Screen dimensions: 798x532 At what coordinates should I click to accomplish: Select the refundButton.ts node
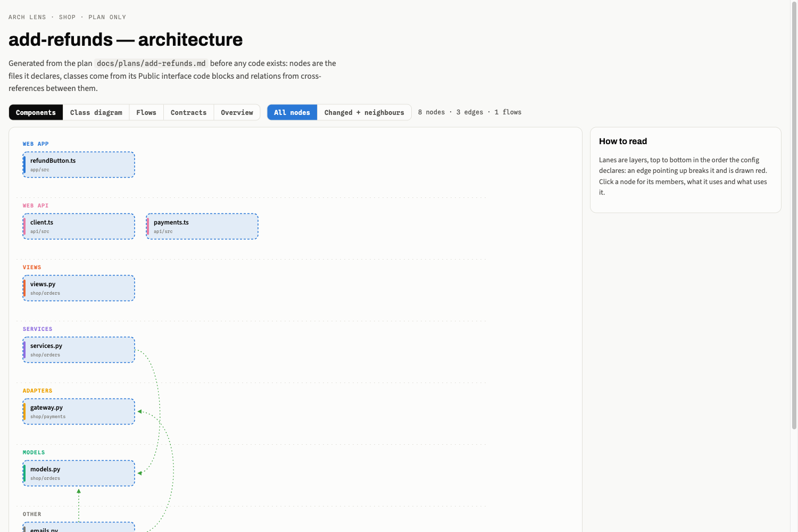[79, 165]
